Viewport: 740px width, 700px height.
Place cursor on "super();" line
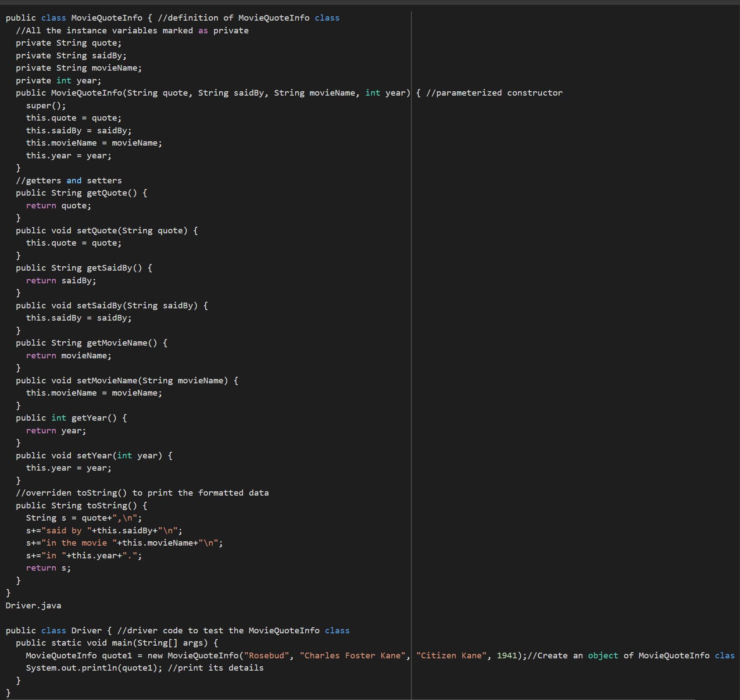46,106
